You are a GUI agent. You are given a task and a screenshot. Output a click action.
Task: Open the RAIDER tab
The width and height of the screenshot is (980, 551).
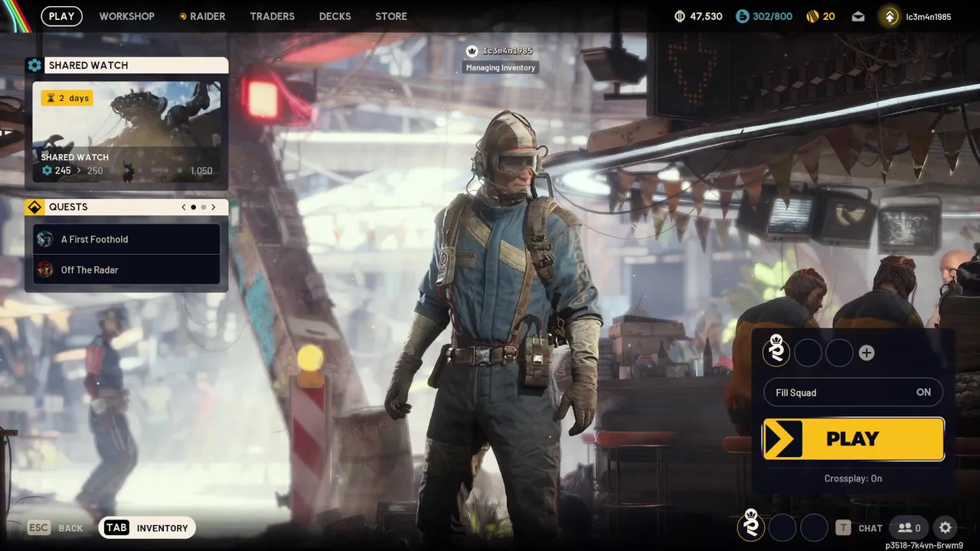pyautogui.click(x=202, y=16)
